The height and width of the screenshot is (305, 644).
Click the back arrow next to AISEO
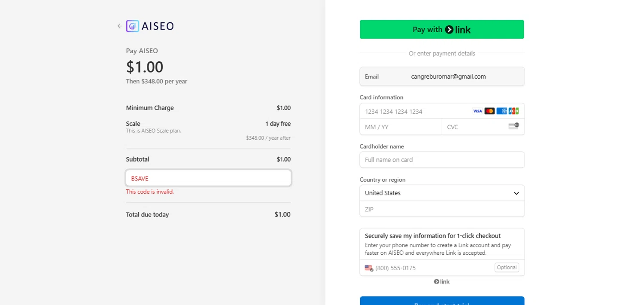click(x=120, y=26)
